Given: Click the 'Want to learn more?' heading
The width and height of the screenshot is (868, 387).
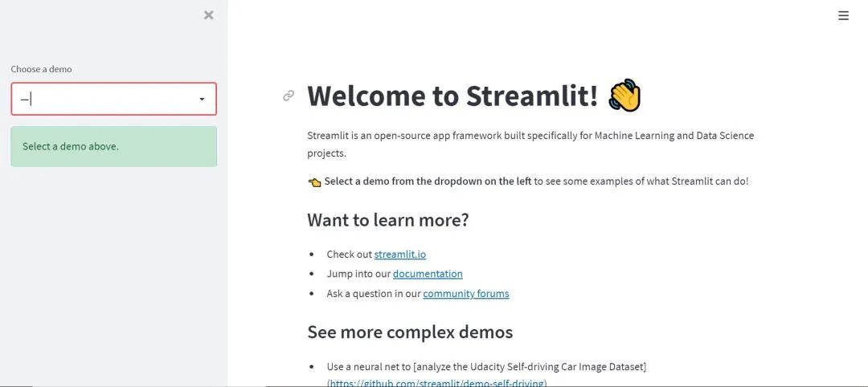Looking at the screenshot, I should click(x=388, y=220).
